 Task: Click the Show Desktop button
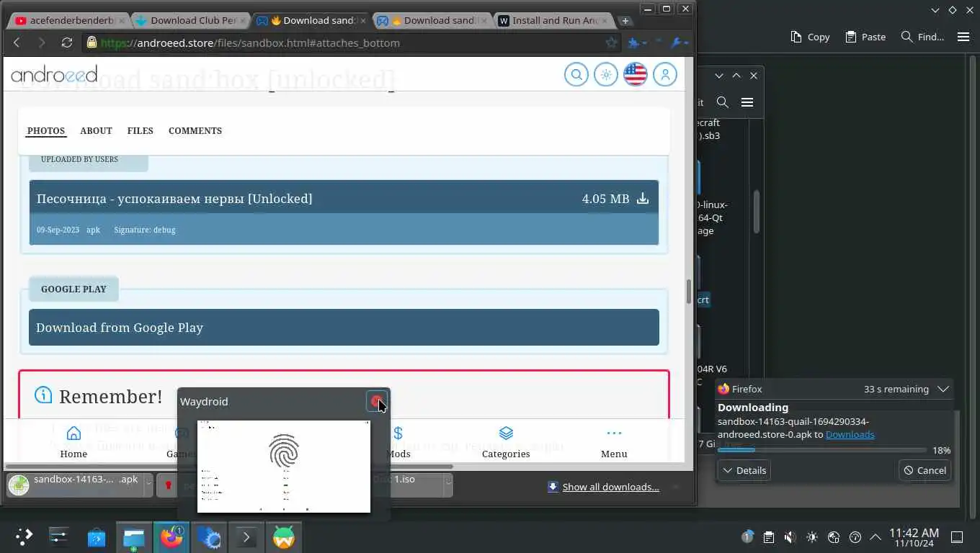coord(957,537)
